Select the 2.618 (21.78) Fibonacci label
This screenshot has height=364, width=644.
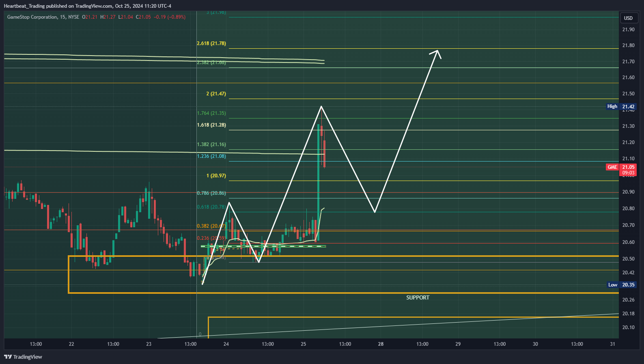[211, 43]
